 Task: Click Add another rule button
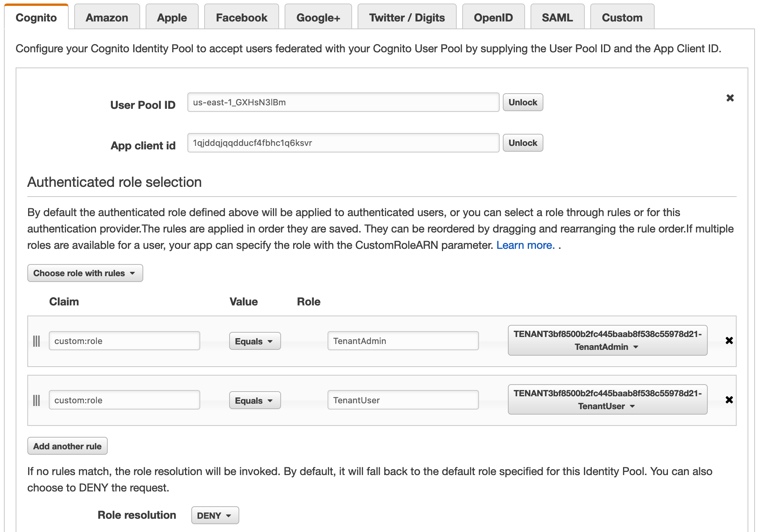point(68,446)
